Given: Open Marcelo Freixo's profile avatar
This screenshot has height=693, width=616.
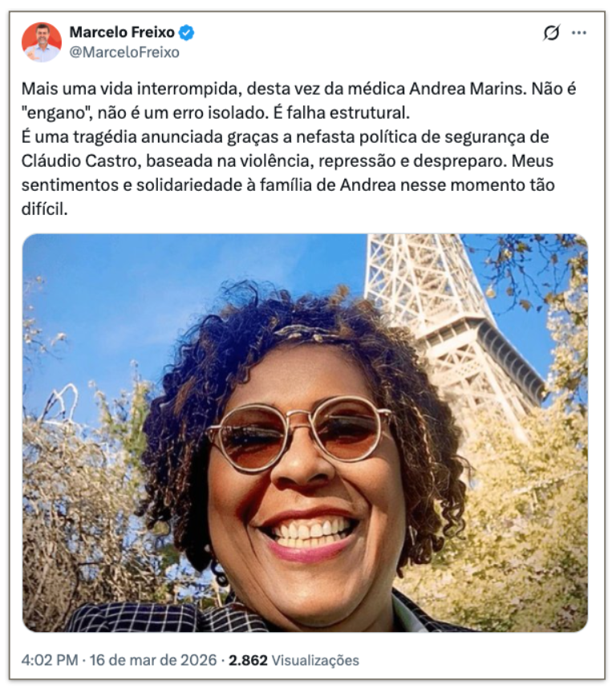Looking at the screenshot, I should tap(42, 42).
